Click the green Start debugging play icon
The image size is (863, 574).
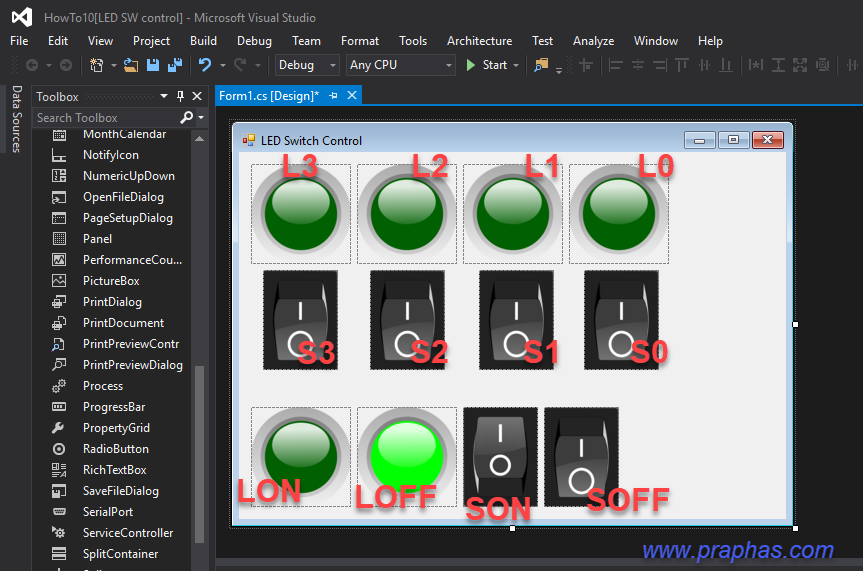[x=471, y=65]
